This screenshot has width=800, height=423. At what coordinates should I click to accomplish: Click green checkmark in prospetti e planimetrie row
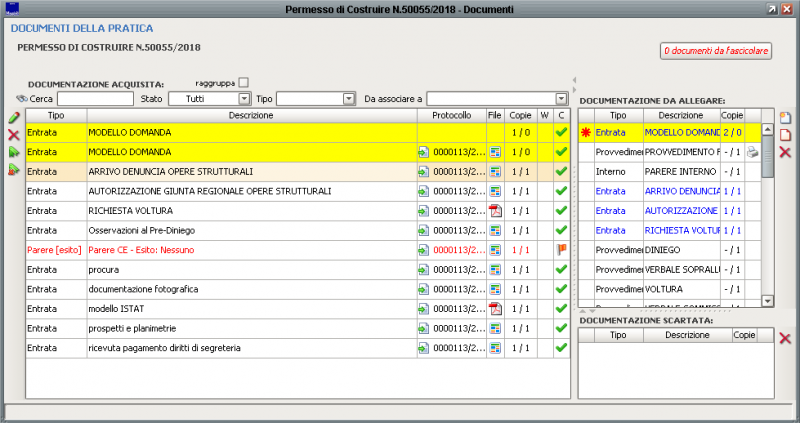(561, 328)
